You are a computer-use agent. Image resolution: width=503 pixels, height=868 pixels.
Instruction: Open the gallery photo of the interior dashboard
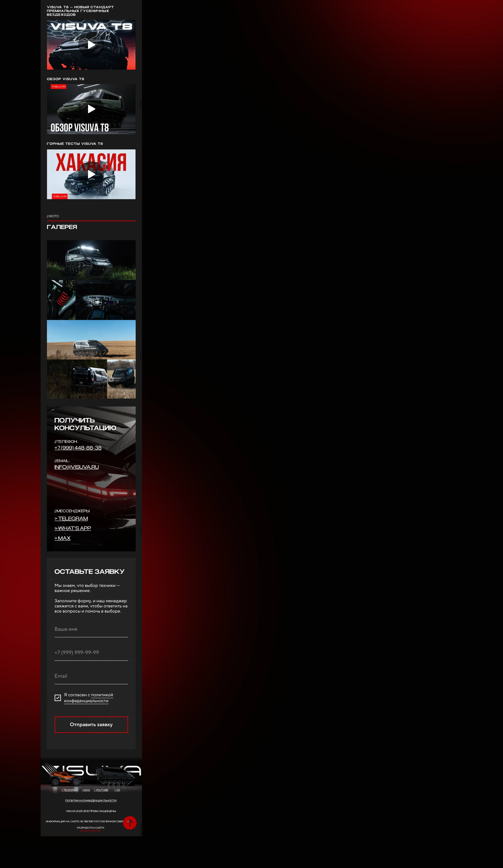[105, 300]
